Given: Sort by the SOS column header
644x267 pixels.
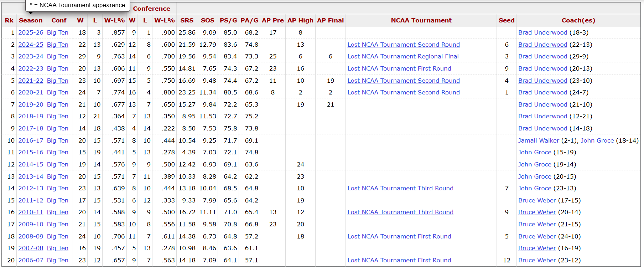Looking at the screenshot, I should (x=207, y=20).
